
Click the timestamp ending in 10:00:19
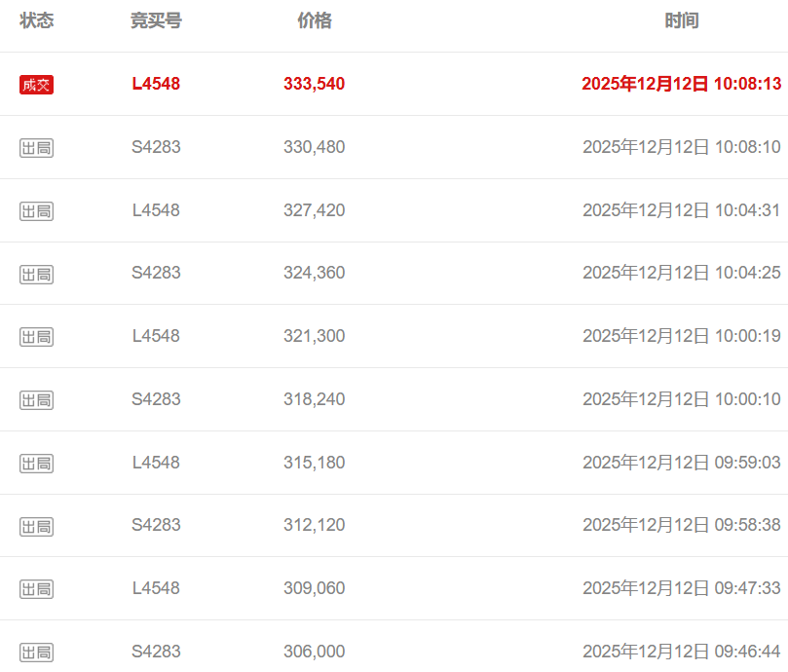tap(681, 336)
